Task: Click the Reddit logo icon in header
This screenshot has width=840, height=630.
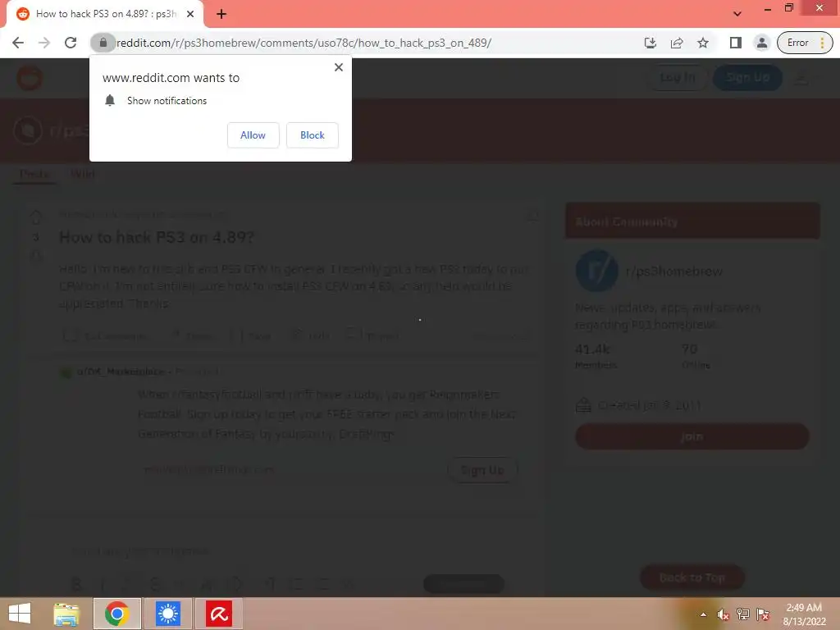Action: tap(30, 78)
